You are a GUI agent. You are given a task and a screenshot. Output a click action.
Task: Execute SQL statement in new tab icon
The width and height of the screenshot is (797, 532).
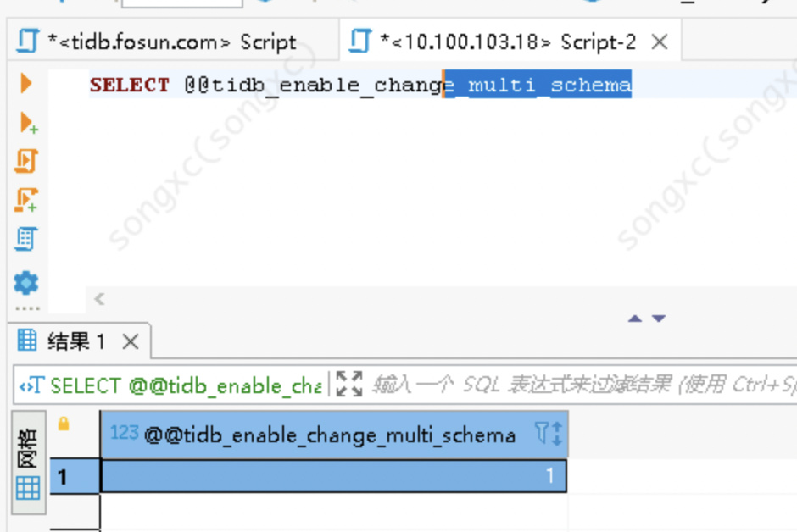click(x=28, y=123)
